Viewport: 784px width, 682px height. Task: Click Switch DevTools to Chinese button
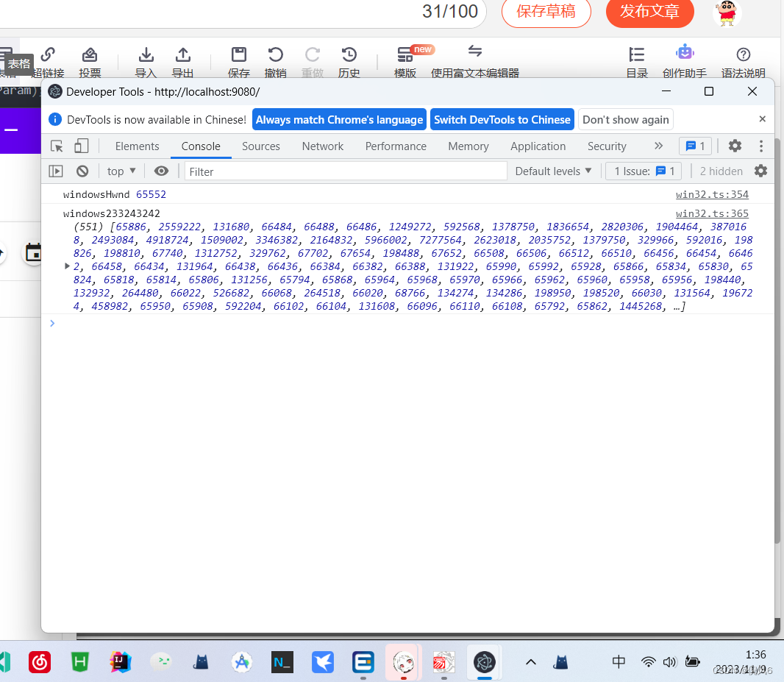point(502,119)
